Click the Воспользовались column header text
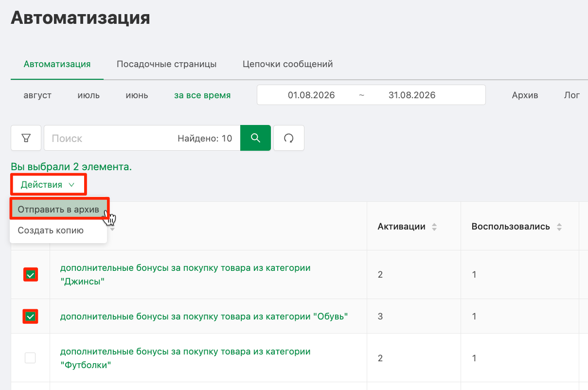This screenshot has height=390, width=588. coord(511,227)
